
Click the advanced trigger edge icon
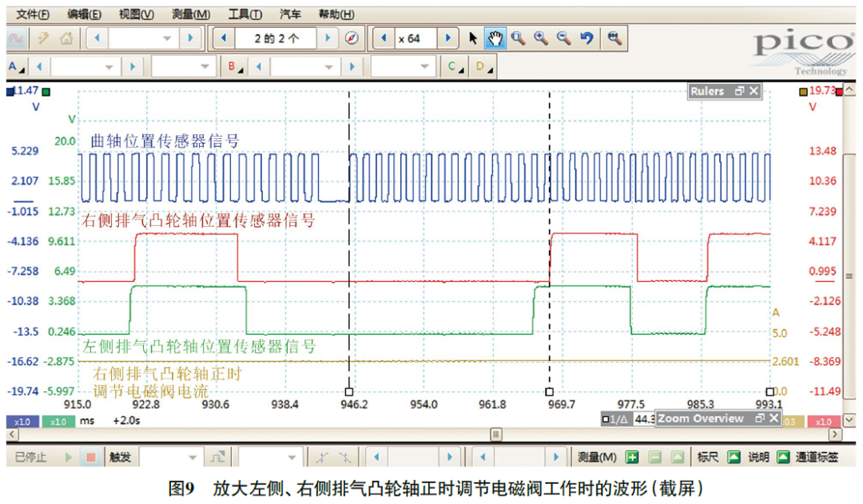point(217,457)
